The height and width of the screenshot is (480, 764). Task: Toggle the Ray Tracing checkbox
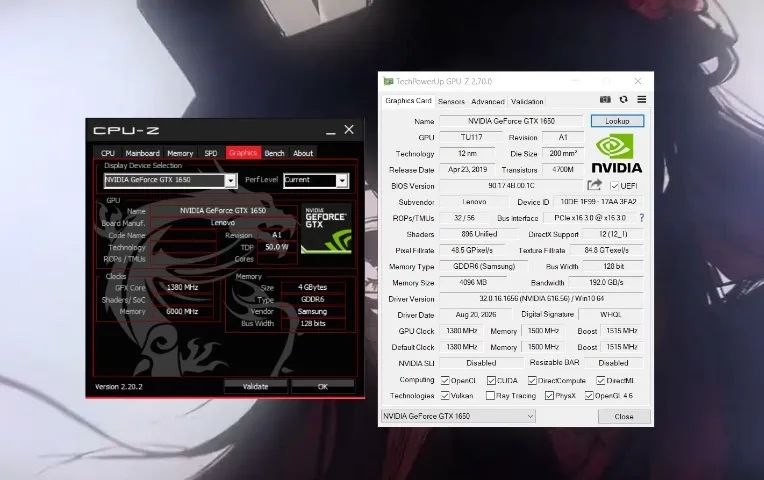[491, 395]
